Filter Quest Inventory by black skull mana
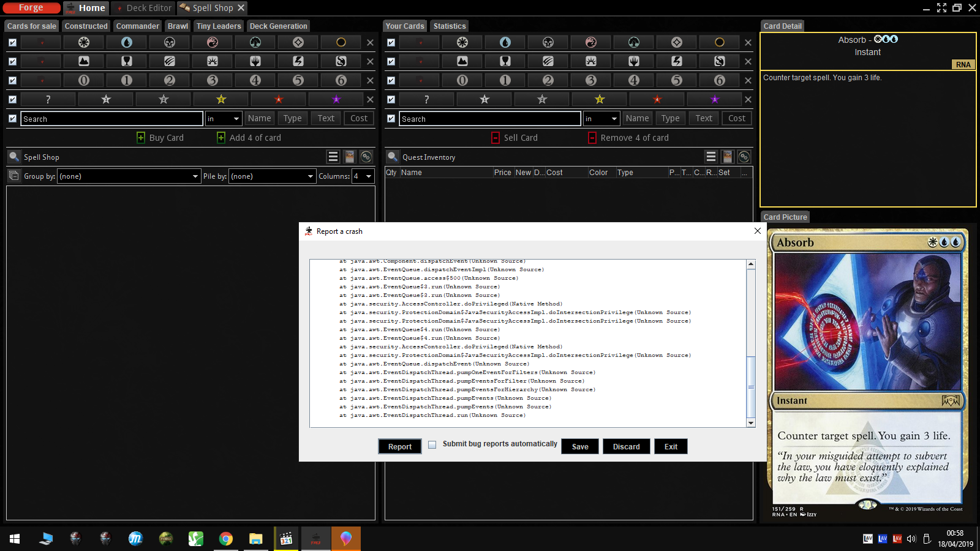 coord(548,42)
